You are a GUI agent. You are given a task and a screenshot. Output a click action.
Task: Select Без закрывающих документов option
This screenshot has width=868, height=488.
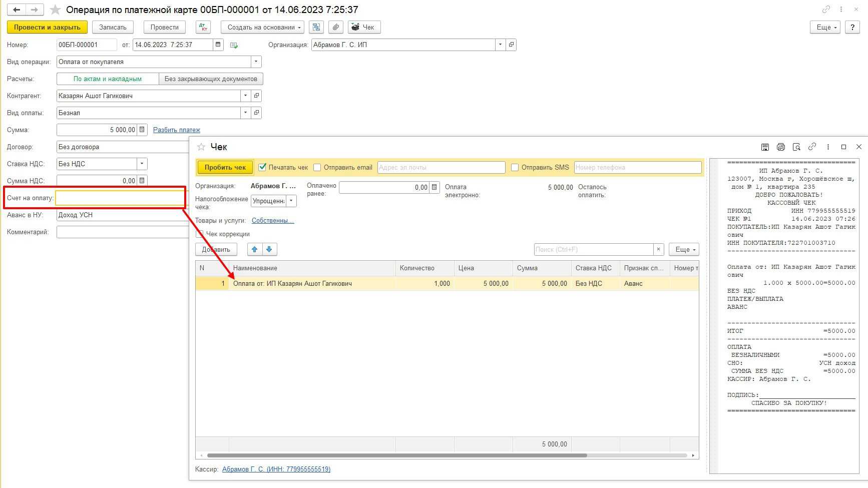coord(211,79)
